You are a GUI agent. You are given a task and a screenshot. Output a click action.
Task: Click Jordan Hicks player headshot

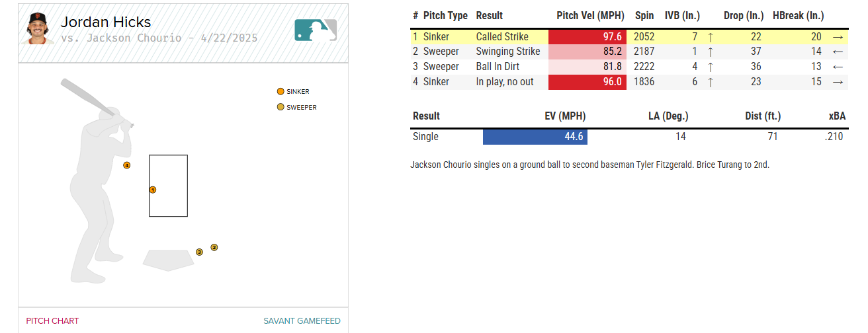pos(36,28)
